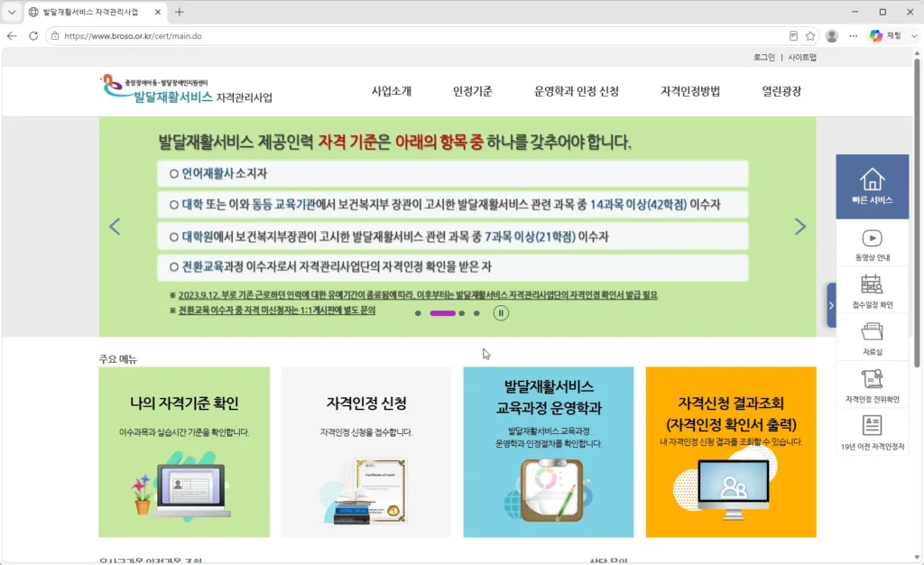The width and height of the screenshot is (924, 565).
Task: Go back in browser
Action: pyautogui.click(x=12, y=36)
